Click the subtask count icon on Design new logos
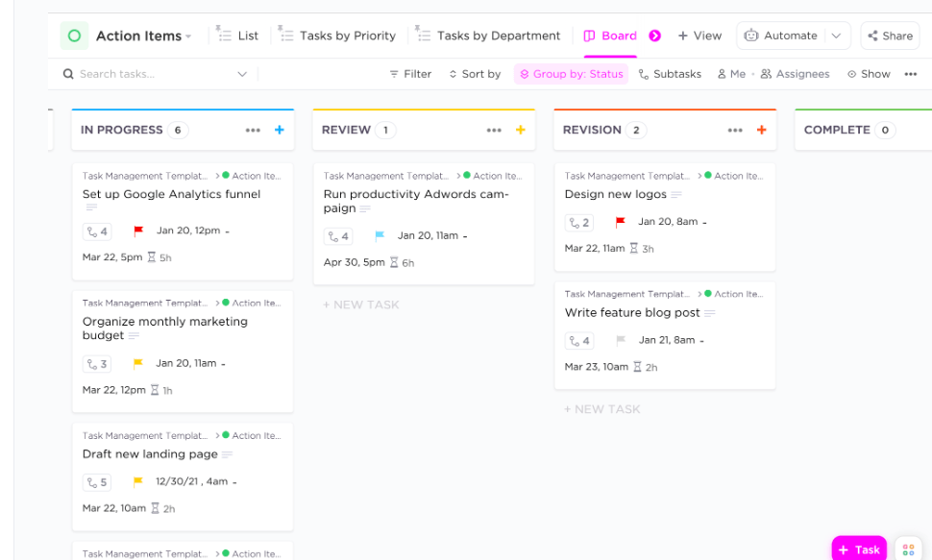Screen dimensions: 932x560 pos(579,223)
